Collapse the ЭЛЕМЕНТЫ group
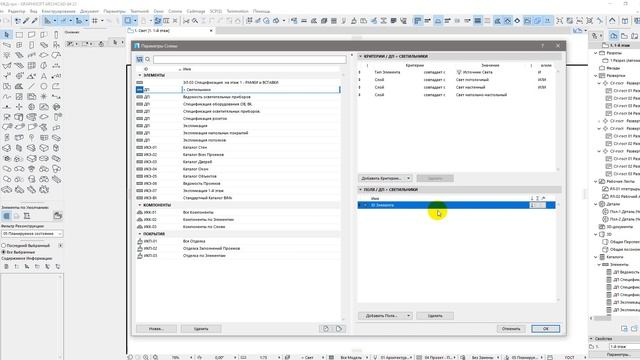 [140, 75]
